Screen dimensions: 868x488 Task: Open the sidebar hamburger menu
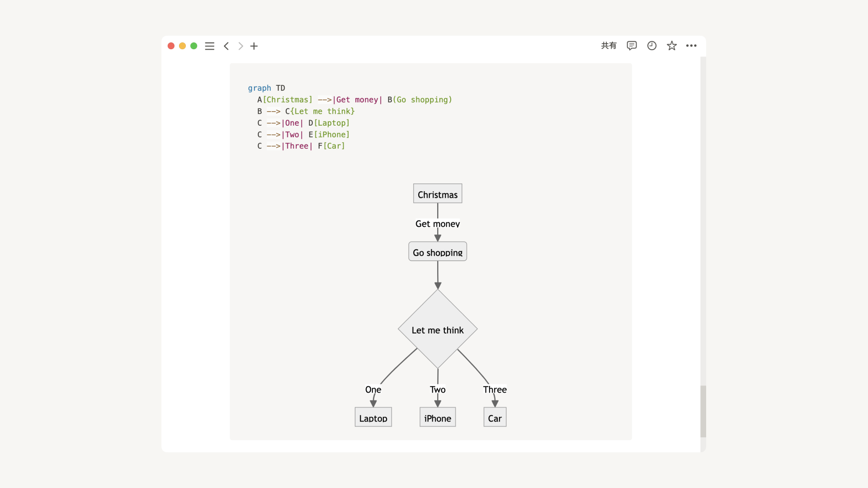pos(209,46)
